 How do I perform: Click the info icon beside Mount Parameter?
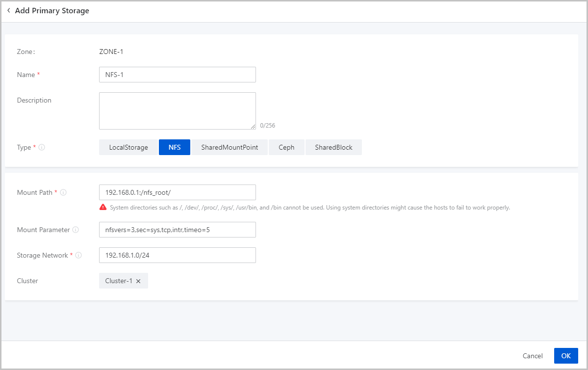click(x=76, y=230)
